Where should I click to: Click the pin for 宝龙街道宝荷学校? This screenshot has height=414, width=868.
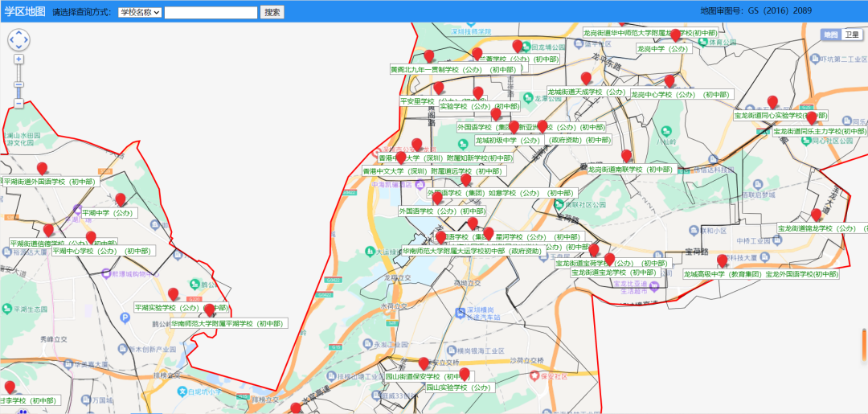pyautogui.click(x=594, y=251)
